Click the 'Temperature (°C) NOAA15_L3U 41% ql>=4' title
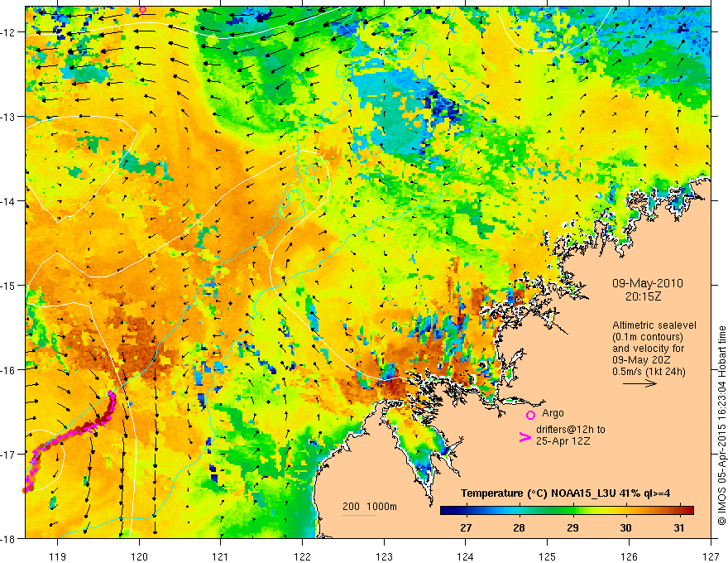Viewport: 728px width, 563px height. coord(565,493)
